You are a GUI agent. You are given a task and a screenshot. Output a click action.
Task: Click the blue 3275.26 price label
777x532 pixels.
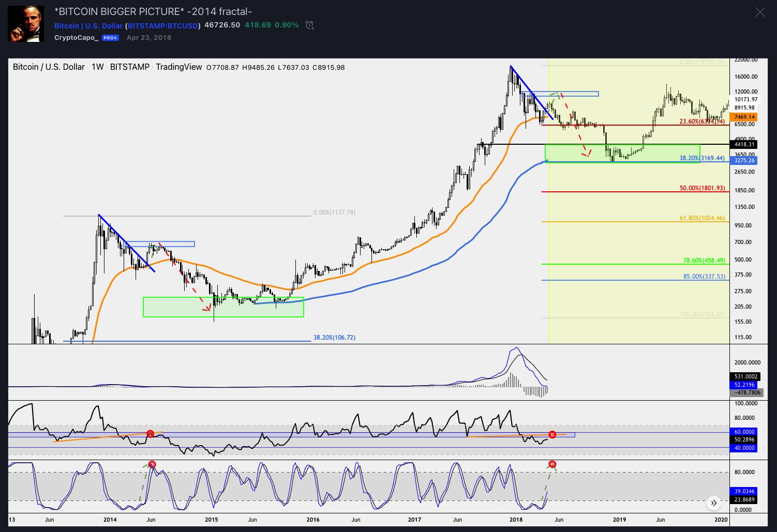point(744,161)
